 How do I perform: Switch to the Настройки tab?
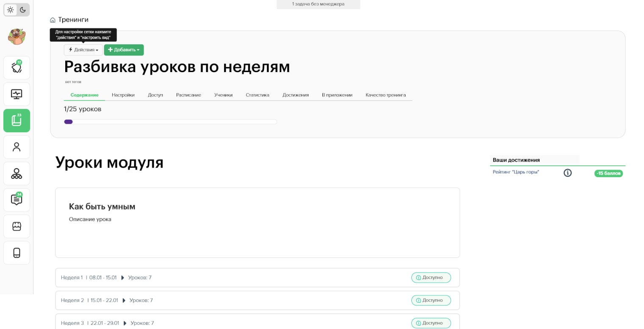(x=123, y=95)
